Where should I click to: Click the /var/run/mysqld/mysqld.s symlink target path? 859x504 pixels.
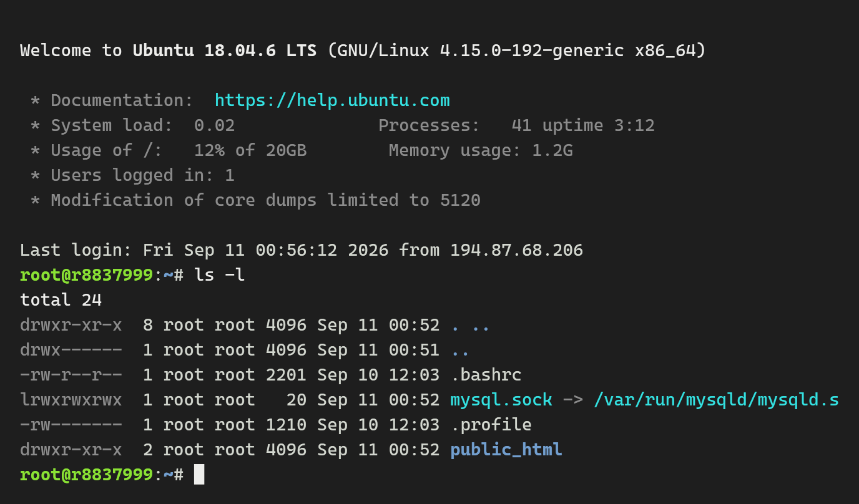716,400
